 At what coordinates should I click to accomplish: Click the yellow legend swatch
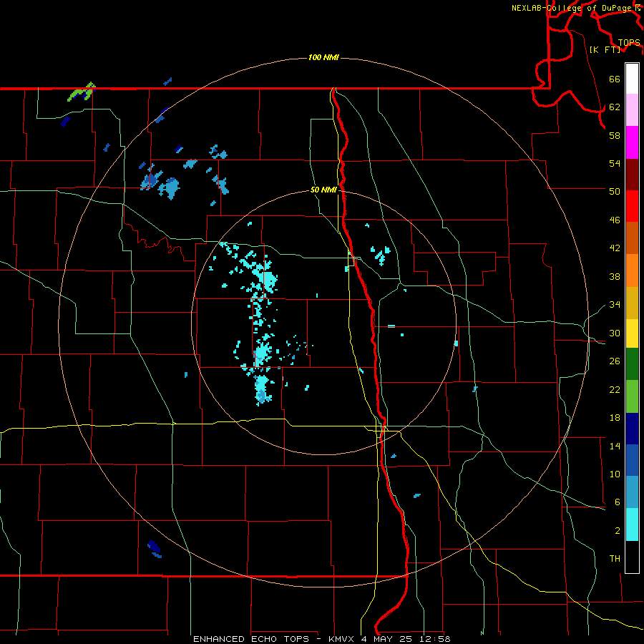pyautogui.click(x=632, y=333)
